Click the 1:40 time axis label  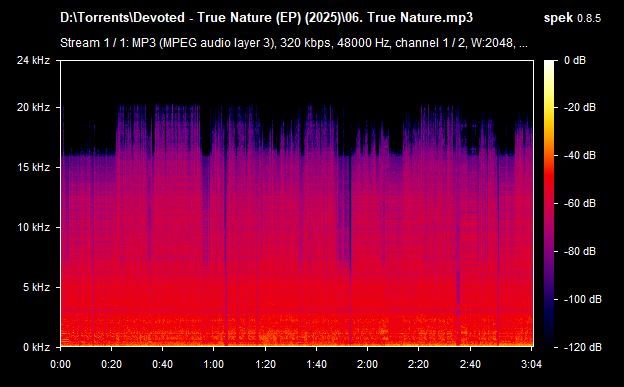(x=316, y=364)
